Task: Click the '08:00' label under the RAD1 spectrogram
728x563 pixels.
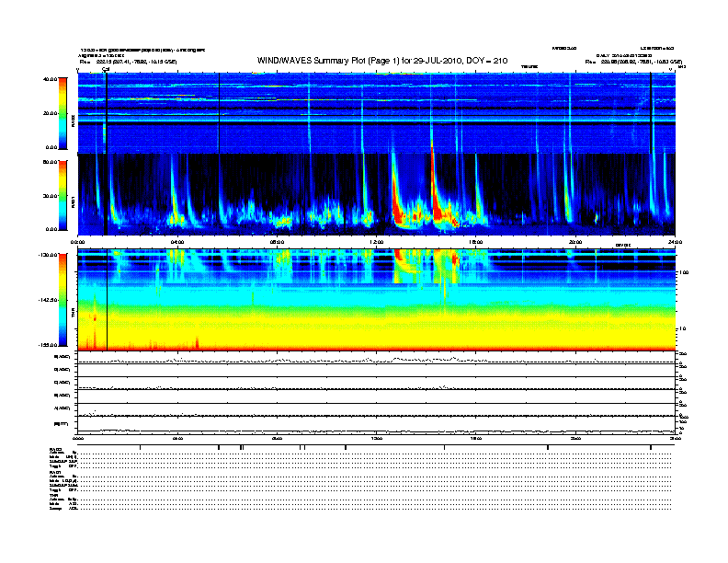Action: pyautogui.click(x=277, y=242)
